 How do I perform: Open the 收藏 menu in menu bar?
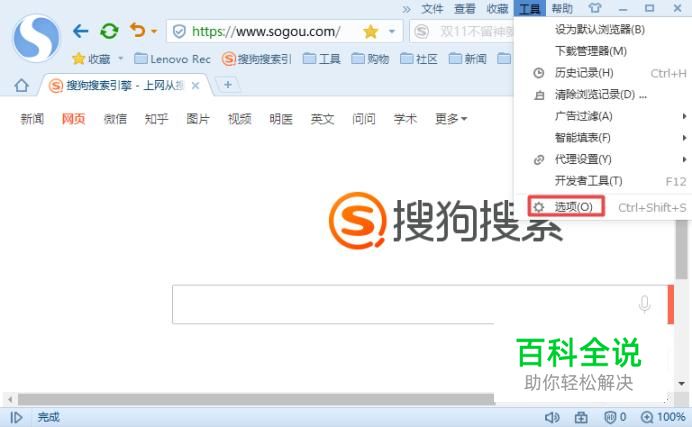tap(497, 9)
